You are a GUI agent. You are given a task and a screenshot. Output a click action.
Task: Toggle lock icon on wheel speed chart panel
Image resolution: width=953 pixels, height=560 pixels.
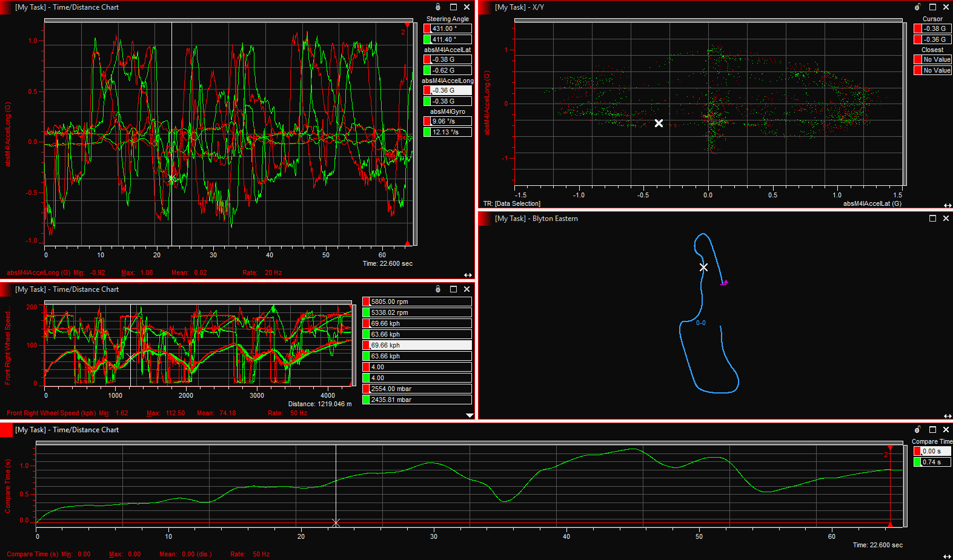click(438, 289)
